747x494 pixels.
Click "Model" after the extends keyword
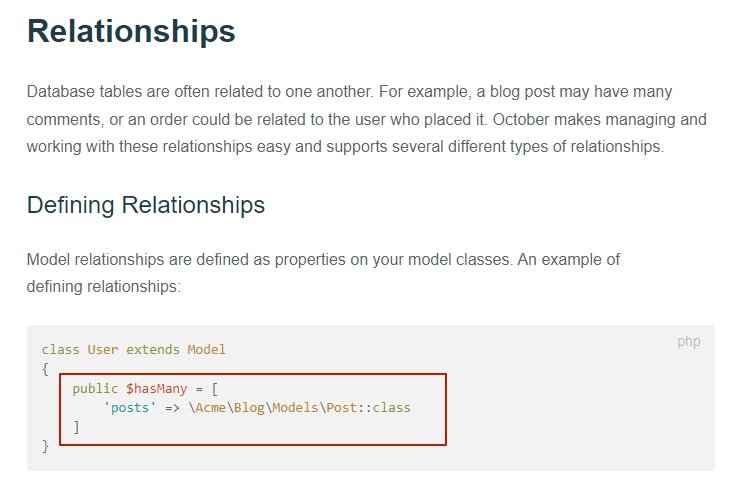point(206,350)
